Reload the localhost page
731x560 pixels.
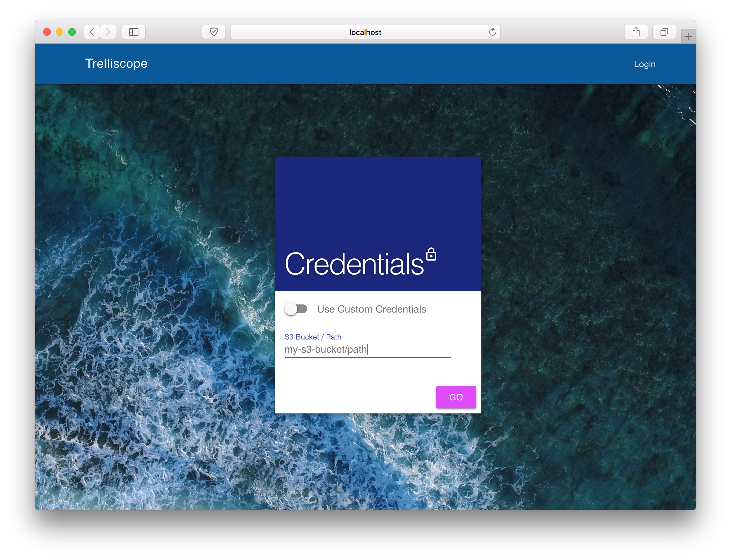pos(492,32)
